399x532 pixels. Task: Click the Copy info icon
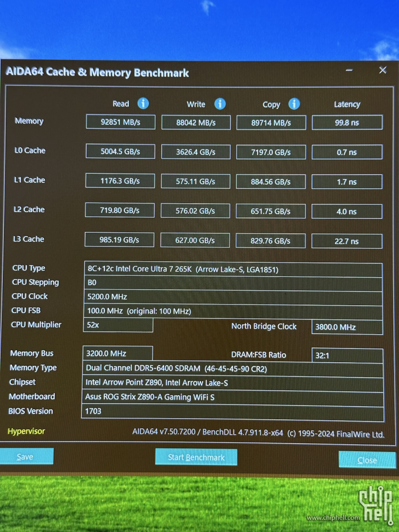294,104
